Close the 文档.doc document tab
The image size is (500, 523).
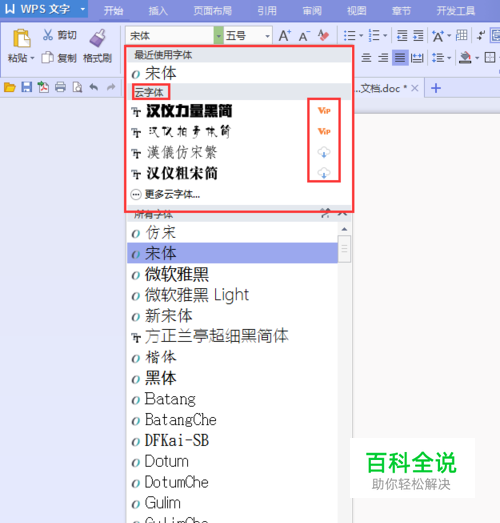coord(415,88)
